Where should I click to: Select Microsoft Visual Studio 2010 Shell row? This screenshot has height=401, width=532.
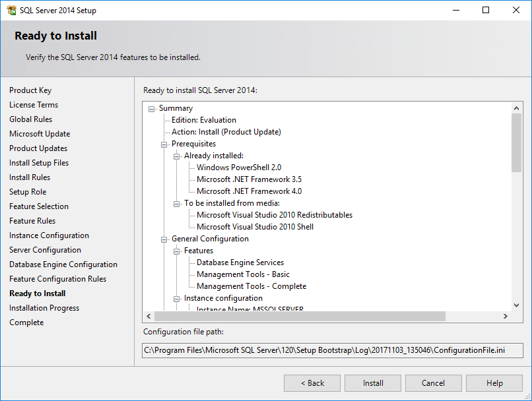coord(255,227)
